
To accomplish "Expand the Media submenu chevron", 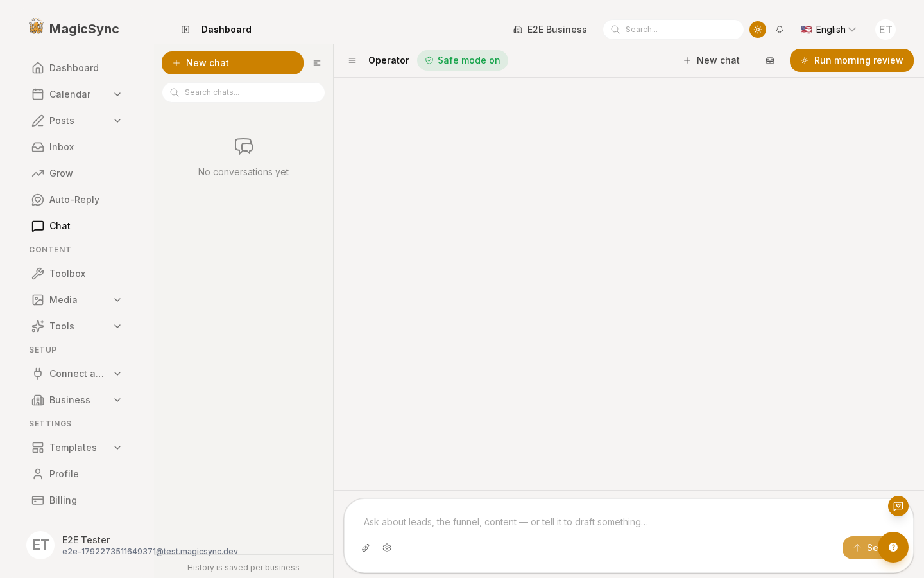I will tap(117, 300).
